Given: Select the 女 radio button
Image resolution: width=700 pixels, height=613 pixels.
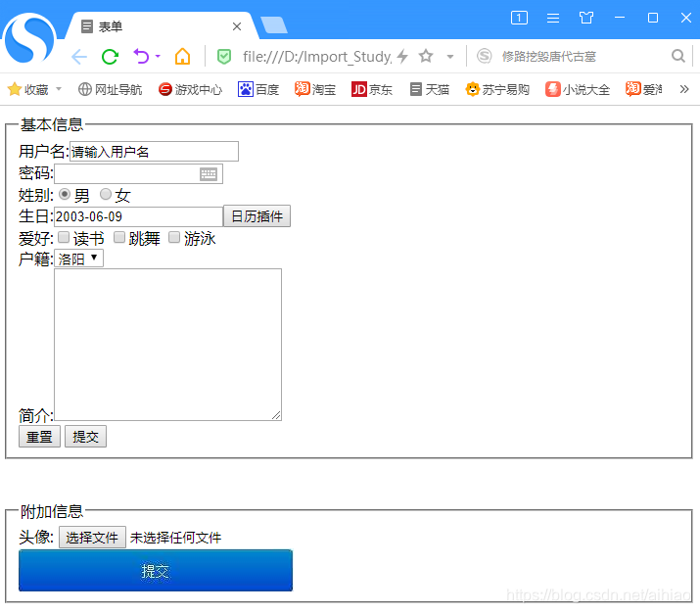Looking at the screenshot, I should click(106, 194).
